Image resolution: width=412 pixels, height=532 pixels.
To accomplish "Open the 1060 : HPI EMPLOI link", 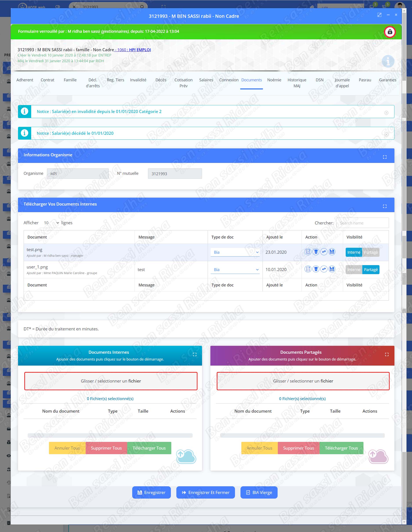I will click(134, 50).
